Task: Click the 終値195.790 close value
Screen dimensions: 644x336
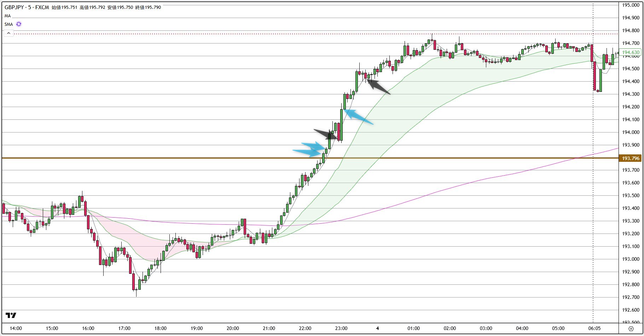Action: (148, 7)
